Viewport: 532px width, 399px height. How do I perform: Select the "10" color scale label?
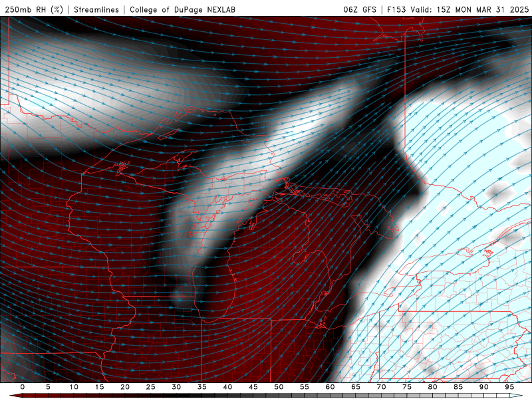click(x=74, y=387)
